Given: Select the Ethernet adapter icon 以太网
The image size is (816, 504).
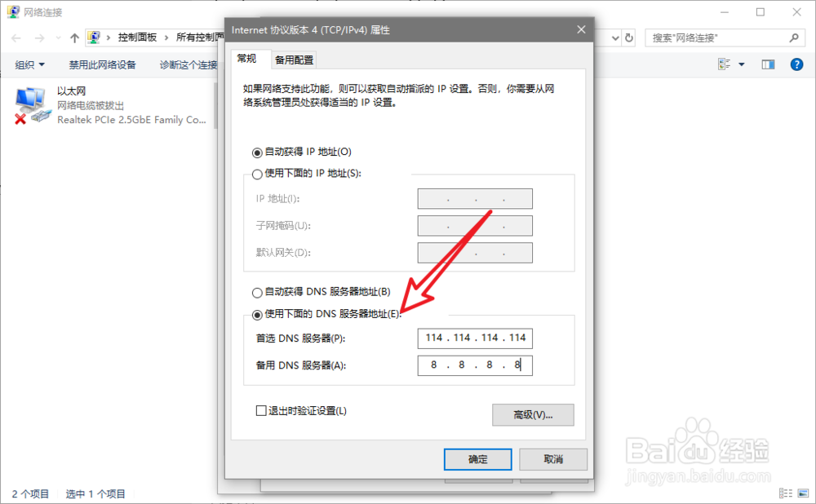Looking at the screenshot, I should click(33, 105).
